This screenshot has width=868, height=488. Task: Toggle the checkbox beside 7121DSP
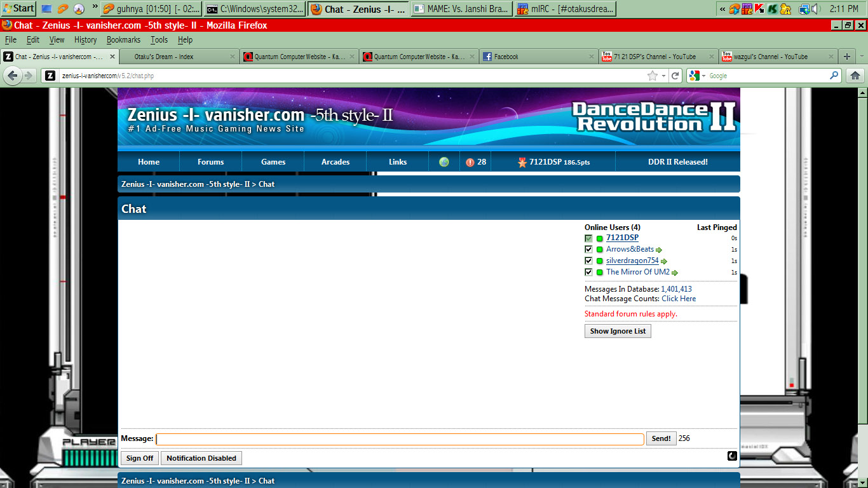point(588,238)
